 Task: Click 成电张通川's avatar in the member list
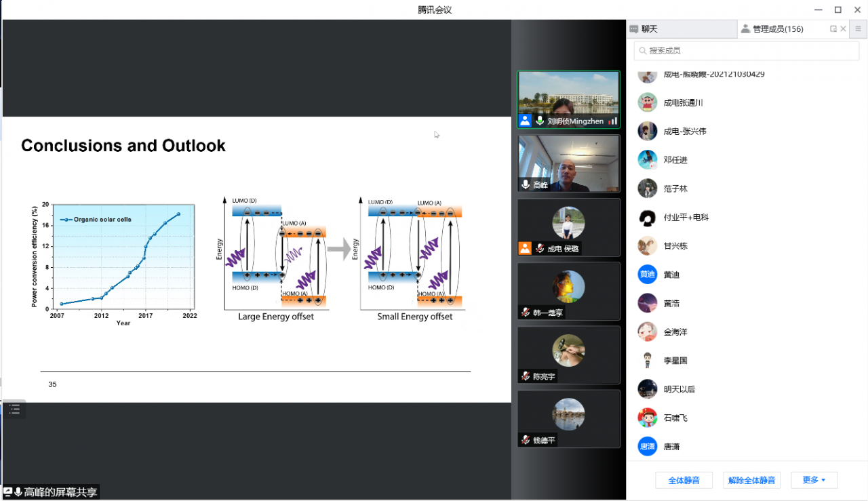(648, 102)
